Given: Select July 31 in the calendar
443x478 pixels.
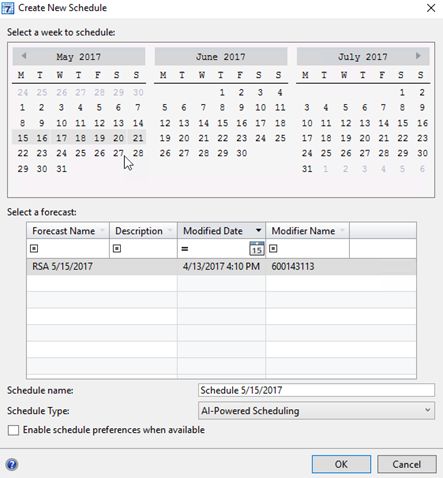Looking at the screenshot, I should 307,169.
